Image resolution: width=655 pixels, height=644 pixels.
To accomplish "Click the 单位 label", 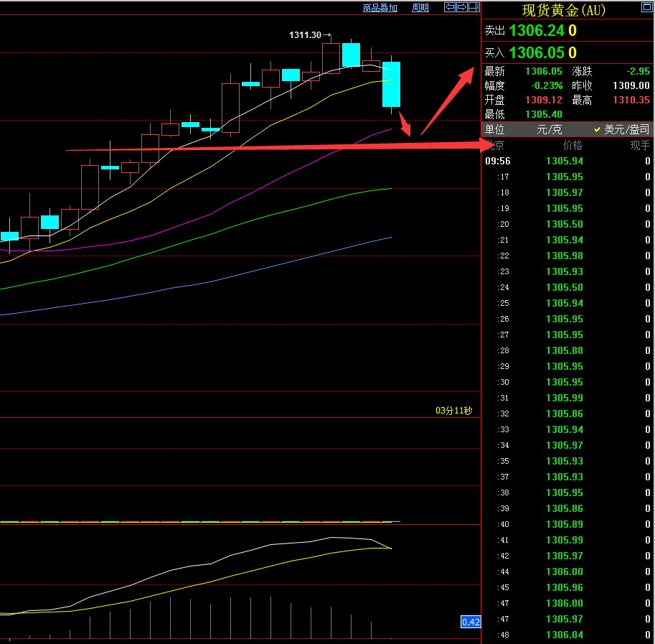I will point(494,129).
